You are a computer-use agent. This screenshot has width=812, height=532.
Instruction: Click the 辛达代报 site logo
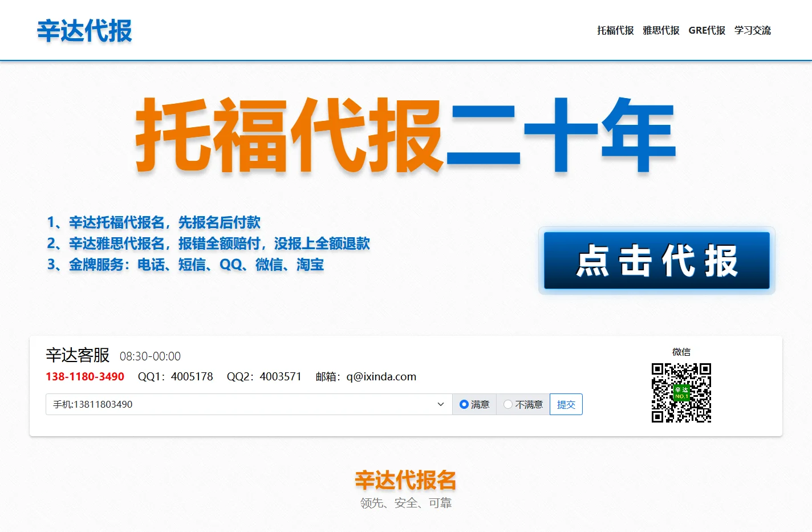pyautogui.click(x=84, y=31)
